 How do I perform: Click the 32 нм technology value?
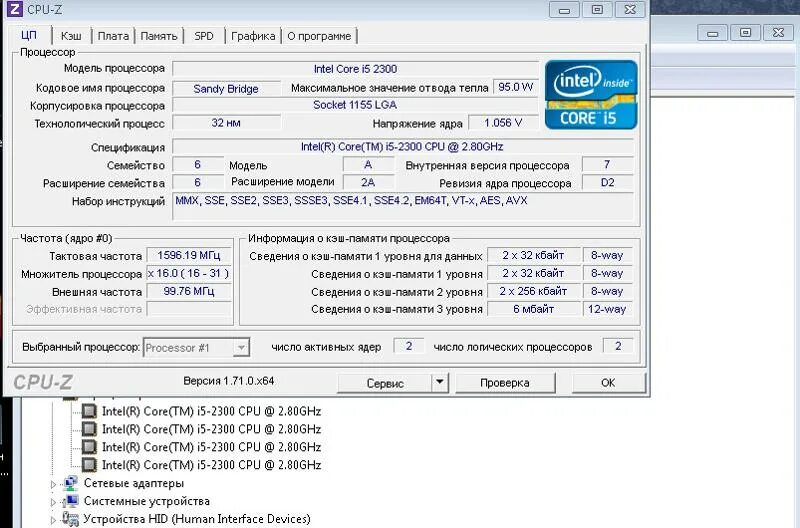point(226,123)
